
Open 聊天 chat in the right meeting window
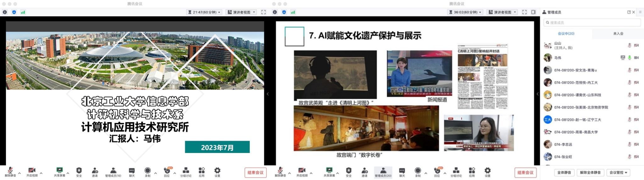[402, 171]
